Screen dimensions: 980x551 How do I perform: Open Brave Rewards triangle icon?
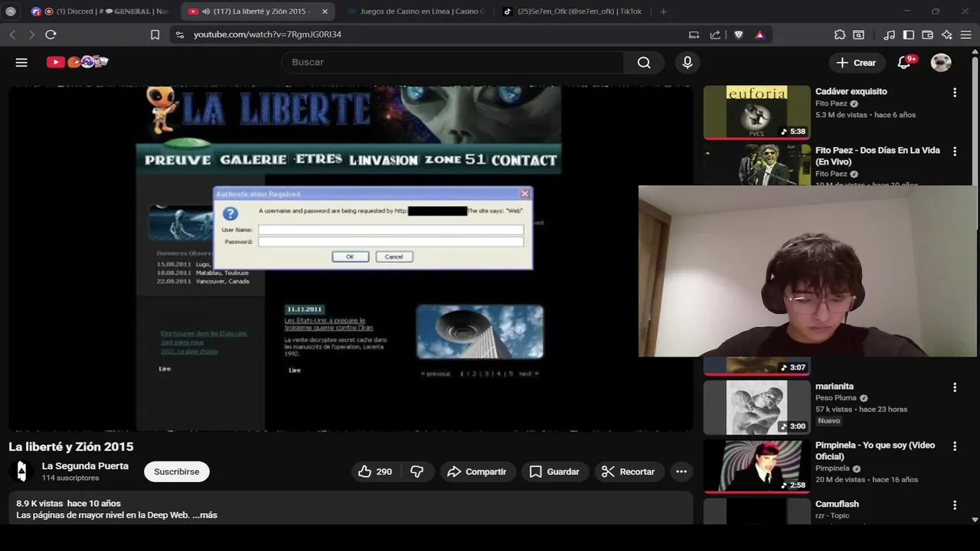(759, 34)
